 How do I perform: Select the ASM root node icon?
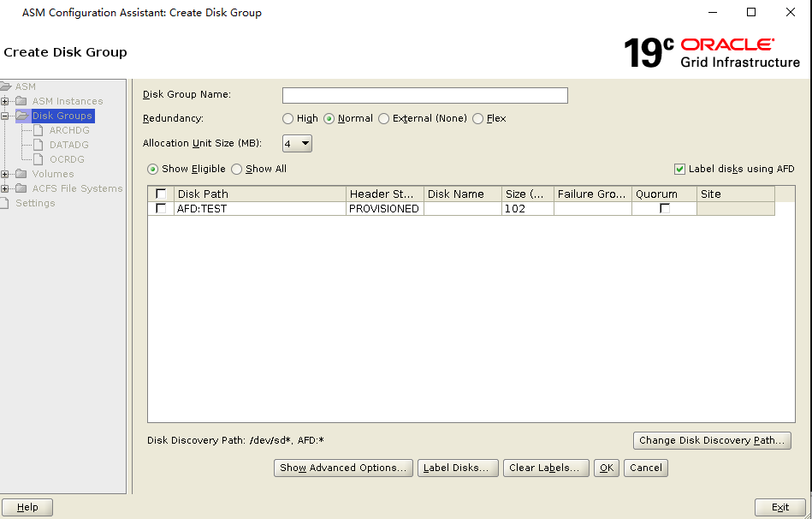9,86
